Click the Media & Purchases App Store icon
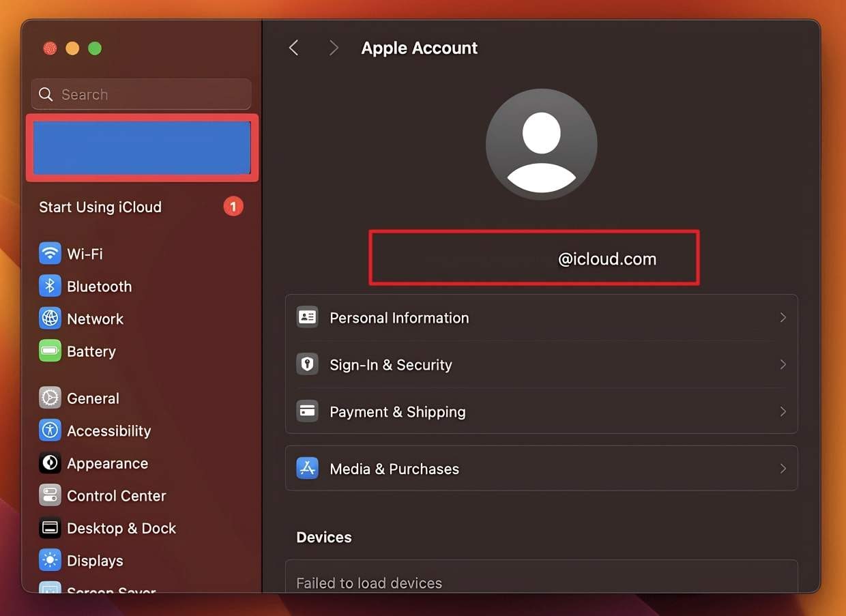This screenshot has width=846, height=616. (x=307, y=469)
